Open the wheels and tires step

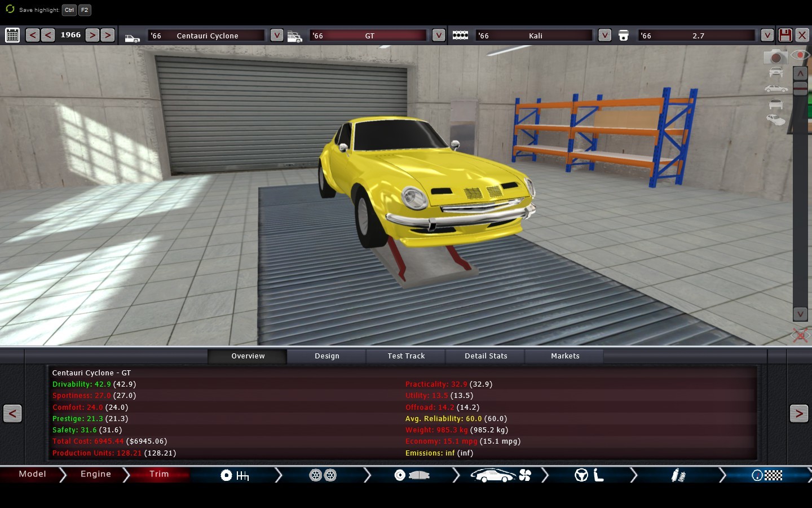point(323,475)
